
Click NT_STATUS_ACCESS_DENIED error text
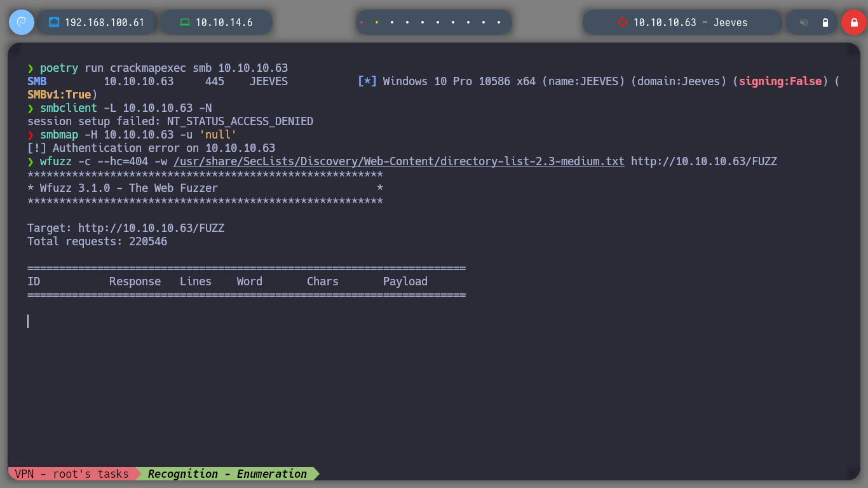click(240, 121)
